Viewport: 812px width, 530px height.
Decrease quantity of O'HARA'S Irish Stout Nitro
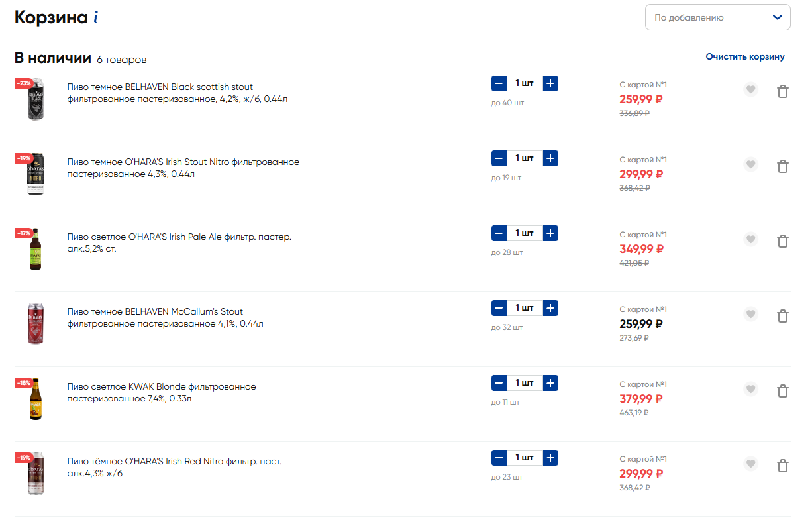(499, 158)
